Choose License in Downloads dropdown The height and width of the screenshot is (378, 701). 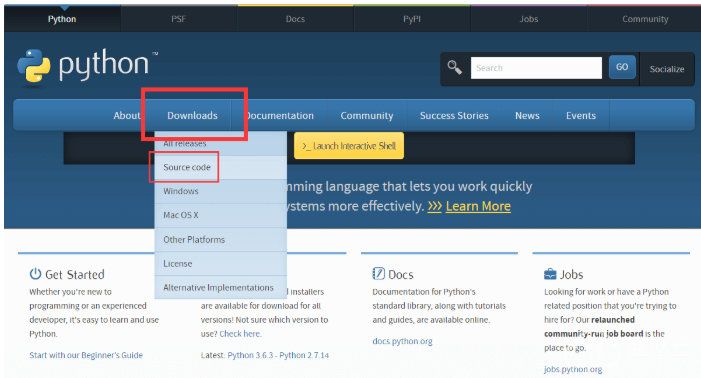click(x=220, y=264)
